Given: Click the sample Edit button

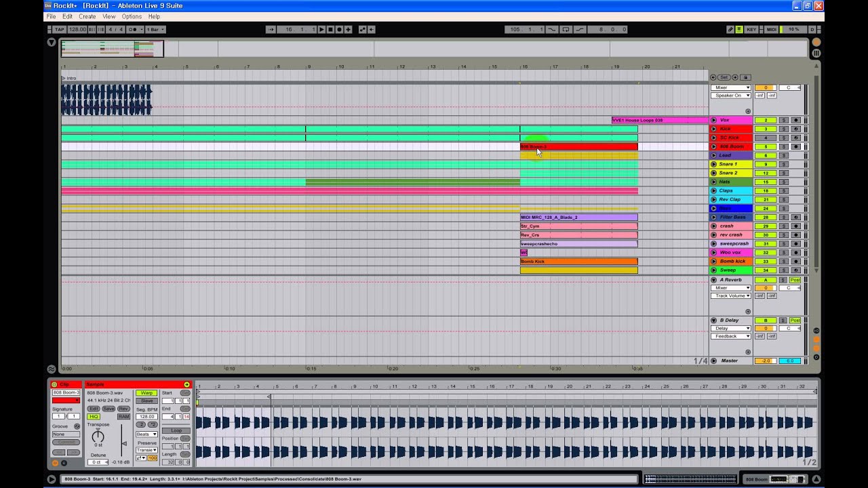Looking at the screenshot, I should (x=94, y=409).
